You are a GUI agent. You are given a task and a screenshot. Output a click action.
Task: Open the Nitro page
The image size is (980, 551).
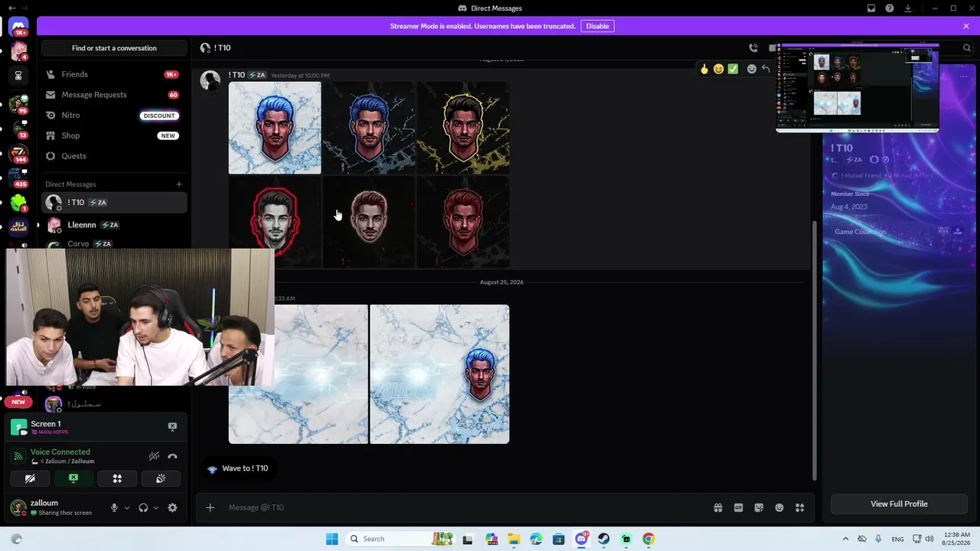click(114, 115)
